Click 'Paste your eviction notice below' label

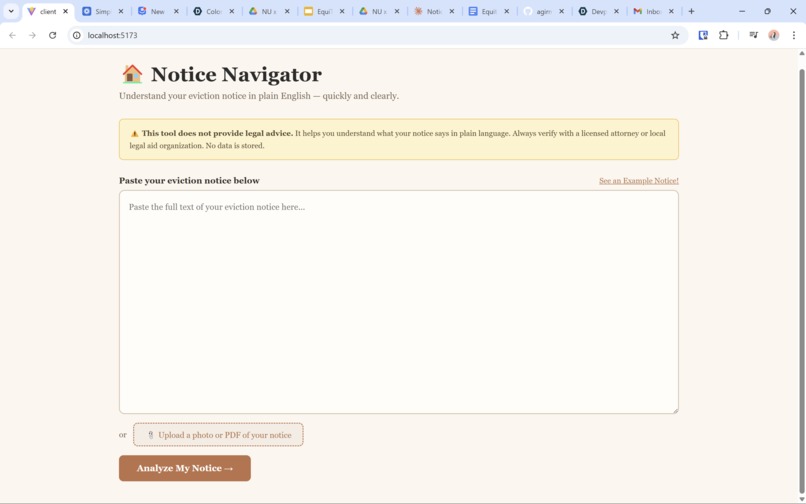pyautogui.click(x=189, y=181)
